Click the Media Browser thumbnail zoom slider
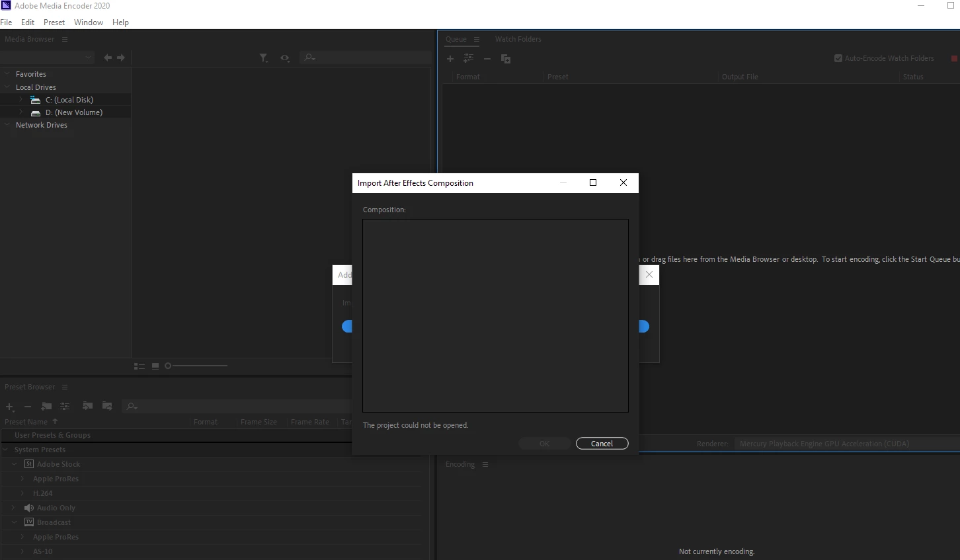 click(x=196, y=366)
